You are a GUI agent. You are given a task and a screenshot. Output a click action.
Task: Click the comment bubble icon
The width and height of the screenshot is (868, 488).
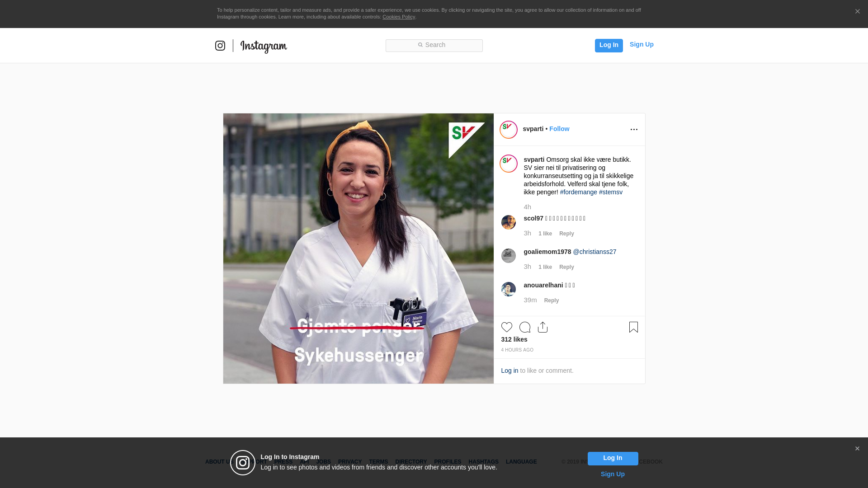coord(525,327)
